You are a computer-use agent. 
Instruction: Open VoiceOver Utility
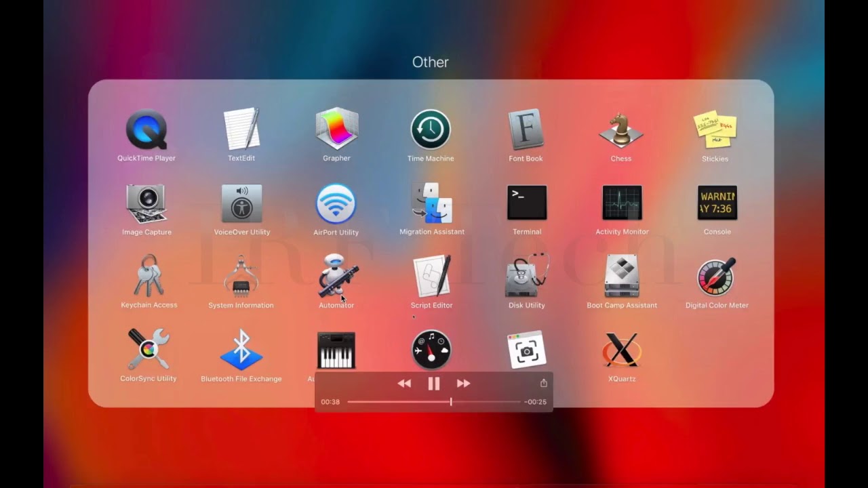pos(241,203)
